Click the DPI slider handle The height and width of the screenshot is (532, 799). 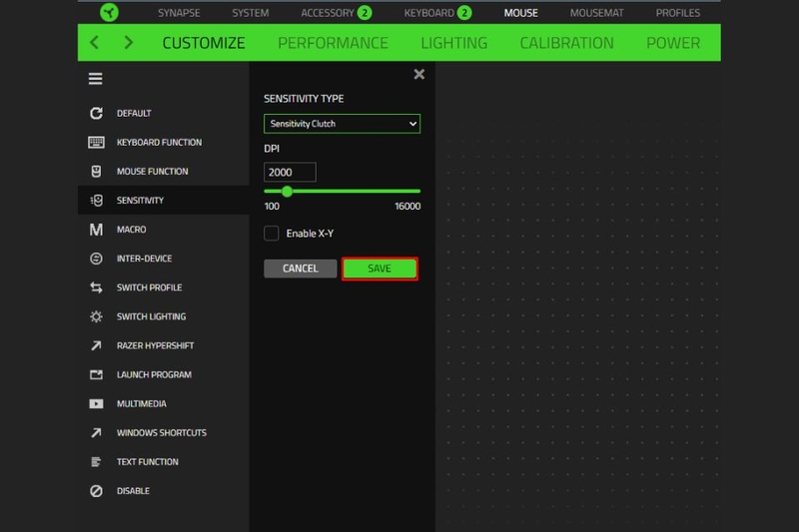pos(287,192)
